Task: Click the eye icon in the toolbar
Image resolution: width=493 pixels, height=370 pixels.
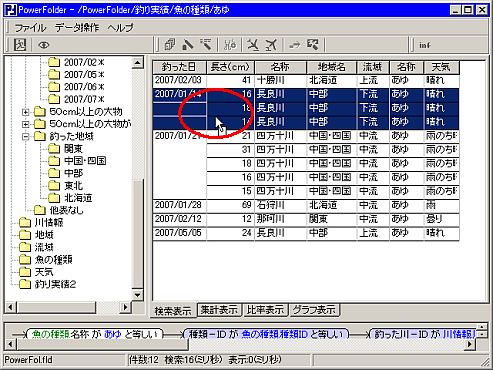Action: [44, 45]
